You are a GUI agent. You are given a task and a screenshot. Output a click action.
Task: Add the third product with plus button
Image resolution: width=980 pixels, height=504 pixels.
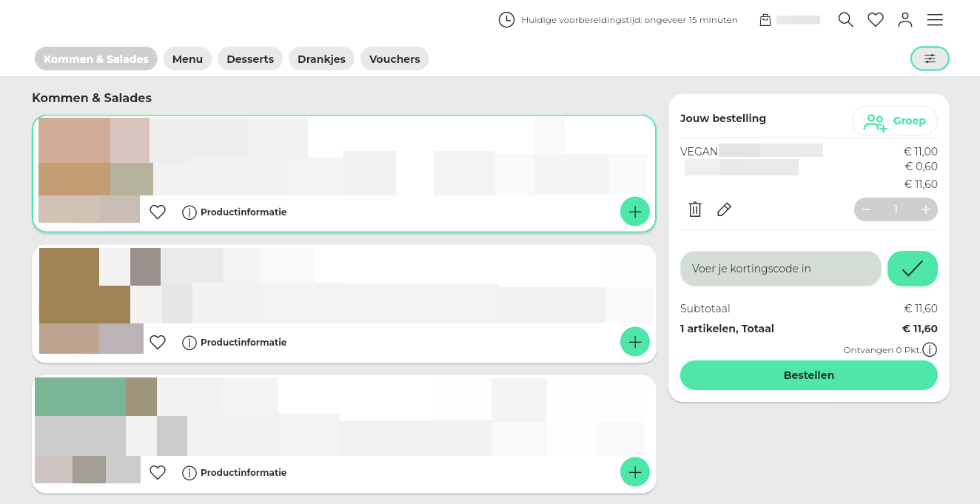pos(634,472)
